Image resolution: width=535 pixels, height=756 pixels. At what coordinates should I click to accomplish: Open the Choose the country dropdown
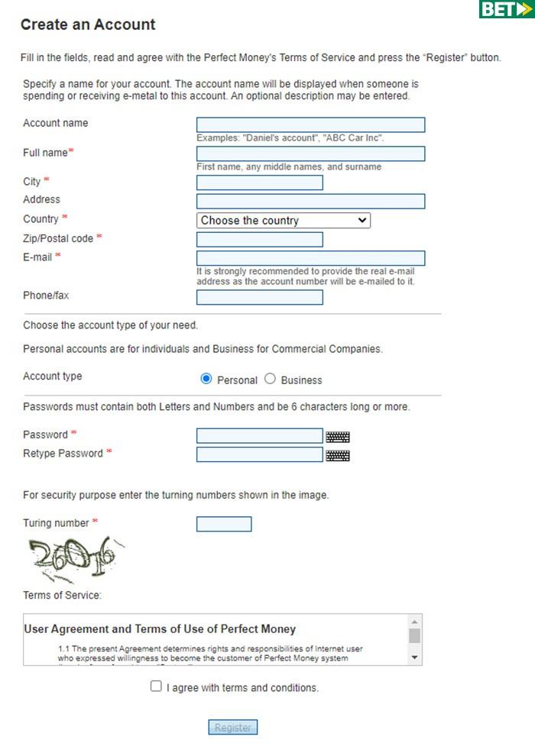[283, 221]
